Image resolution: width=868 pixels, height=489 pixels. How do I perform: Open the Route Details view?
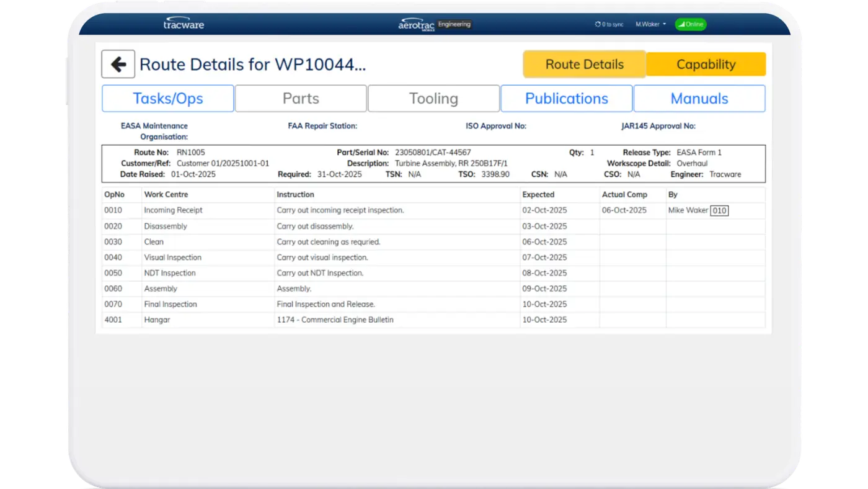pyautogui.click(x=585, y=64)
